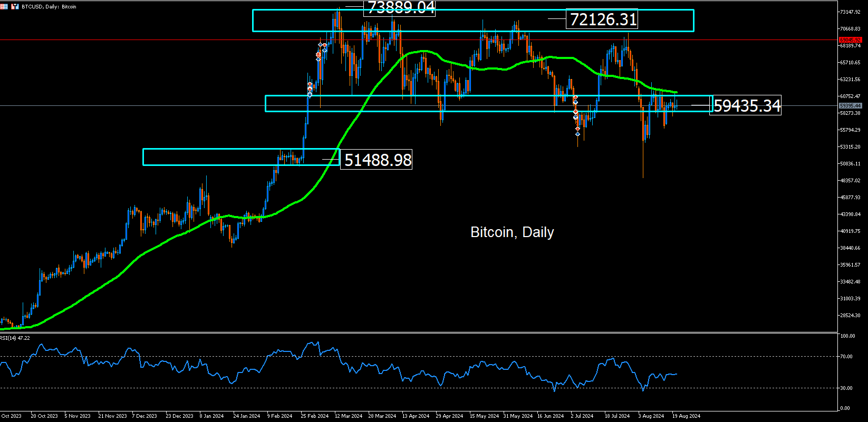This screenshot has height=422, width=868.
Task: Select the 'Bitcoin, Daily' text label
Action: point(512,232)
